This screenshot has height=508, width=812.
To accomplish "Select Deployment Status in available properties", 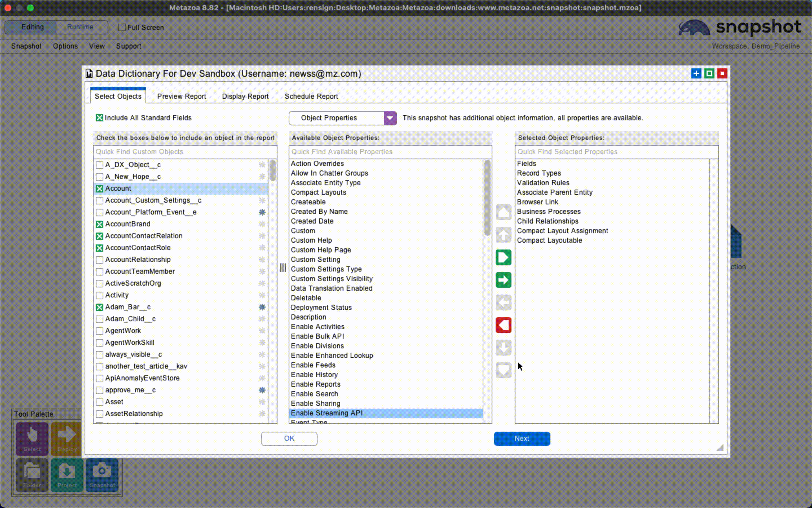I will pyautogui.click(x=386, y=307).
